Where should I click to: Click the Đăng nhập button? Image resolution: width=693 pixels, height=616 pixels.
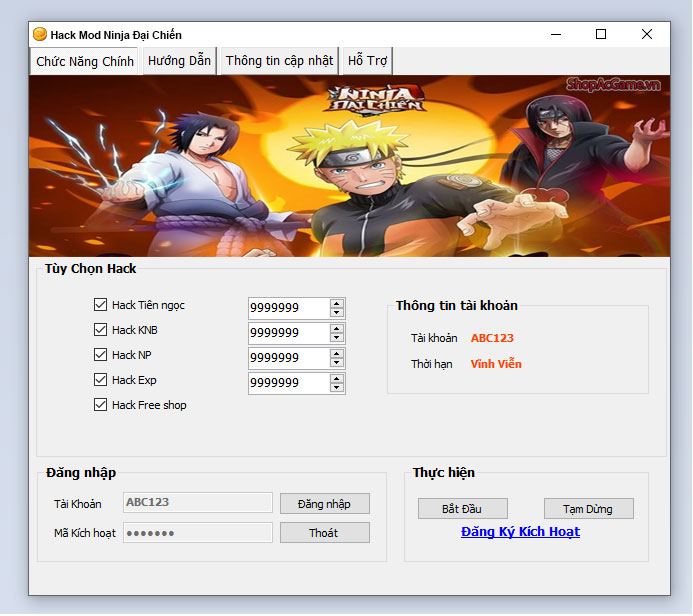(x=325, y=504)
